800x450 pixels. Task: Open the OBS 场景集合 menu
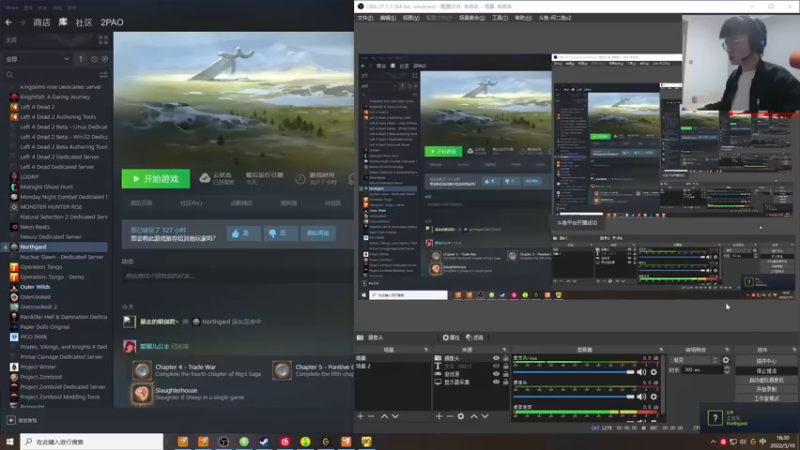pos(472,18)
